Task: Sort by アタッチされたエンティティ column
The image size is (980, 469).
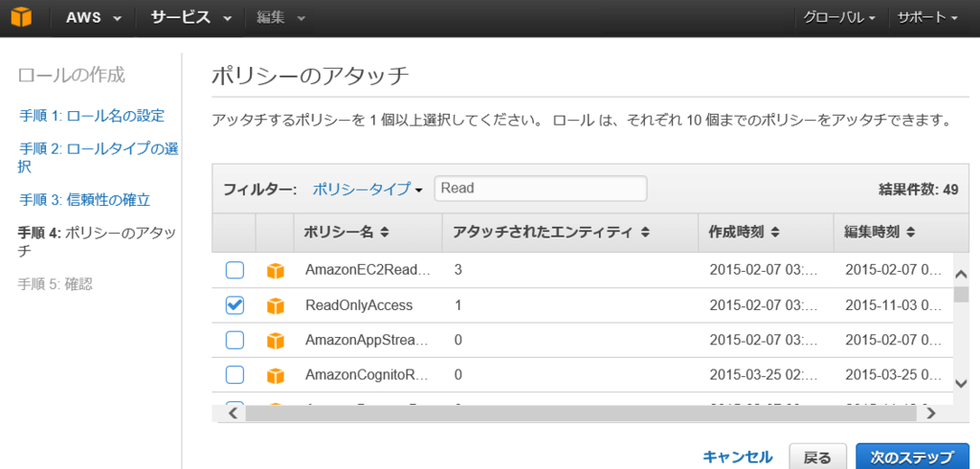Action: click(550, 232)
